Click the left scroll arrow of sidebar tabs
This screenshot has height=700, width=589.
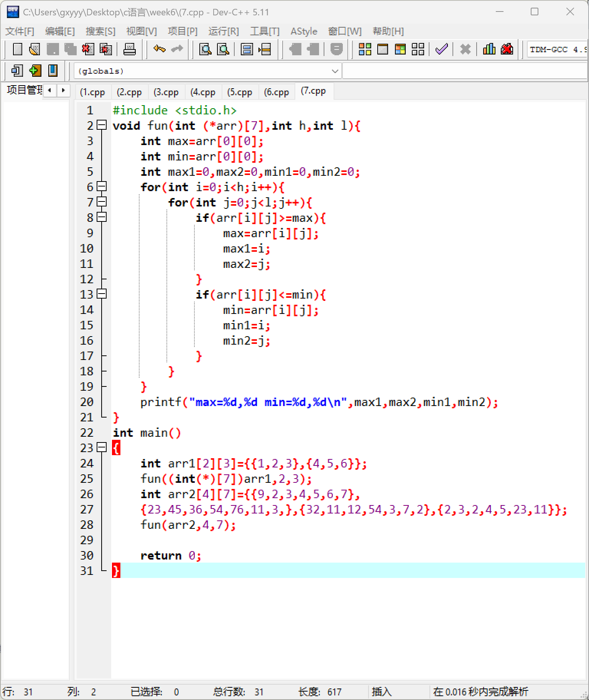click(49, 91)
